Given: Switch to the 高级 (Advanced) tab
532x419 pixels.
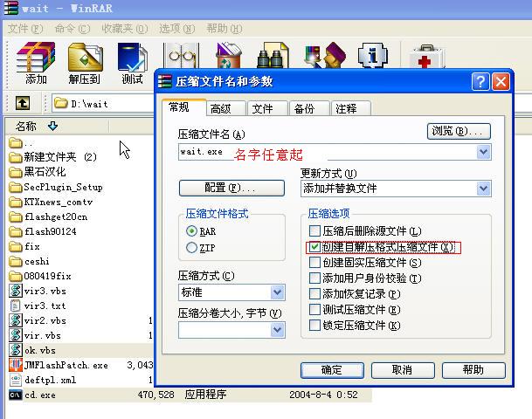Looking at the screenshot, I should tap(225, 109).
